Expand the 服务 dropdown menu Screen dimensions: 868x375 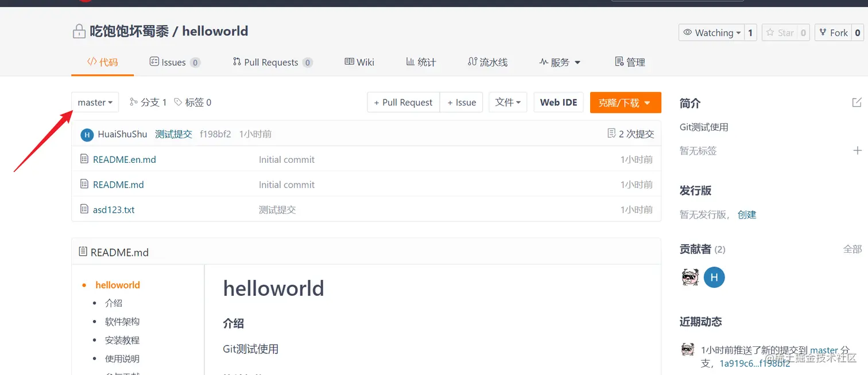(x=560, y=62)
